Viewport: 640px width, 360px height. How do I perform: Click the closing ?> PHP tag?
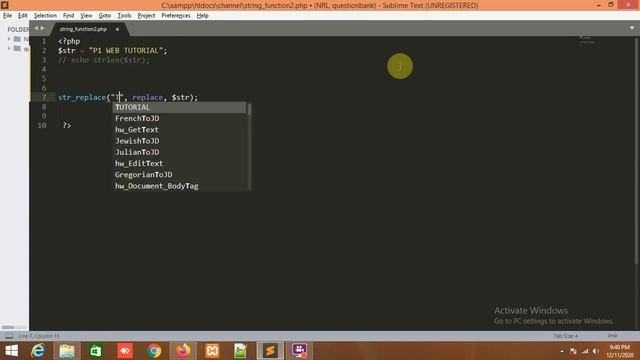pyautogui.click(x=67, y=125)
